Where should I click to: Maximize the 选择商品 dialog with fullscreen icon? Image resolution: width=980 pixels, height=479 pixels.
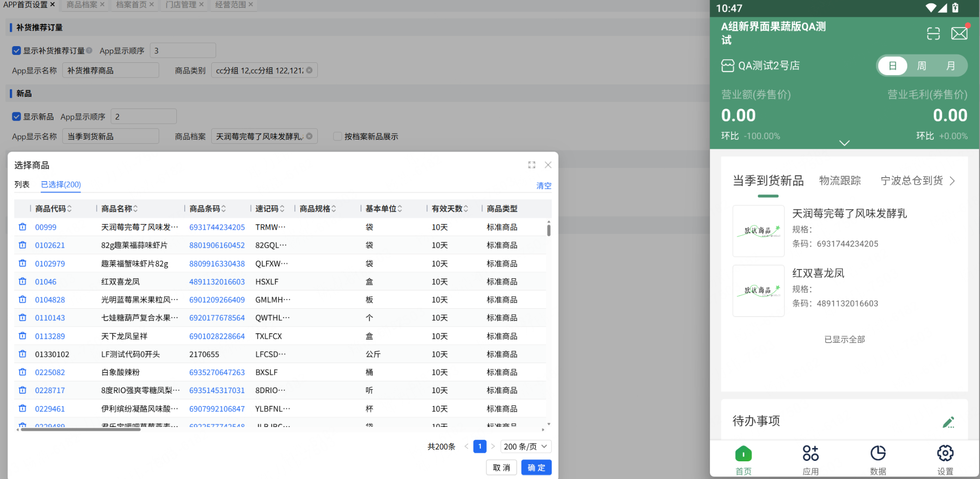pos(532,165)
